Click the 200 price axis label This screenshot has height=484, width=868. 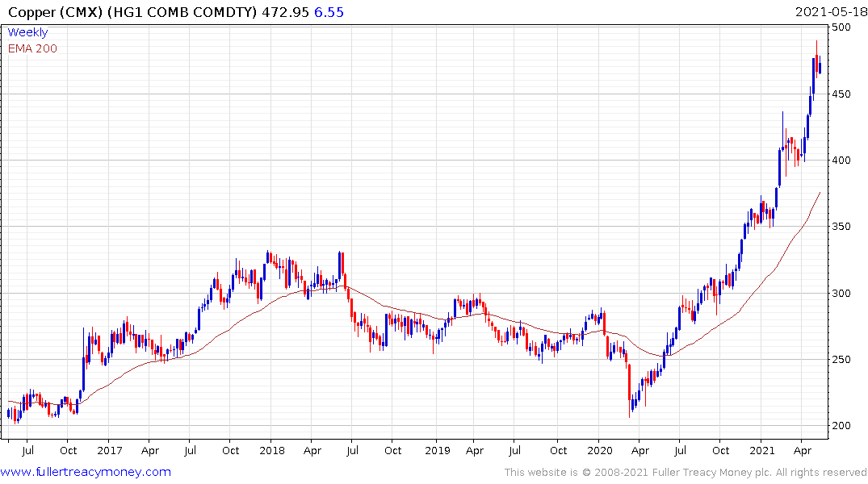(841, 426)
